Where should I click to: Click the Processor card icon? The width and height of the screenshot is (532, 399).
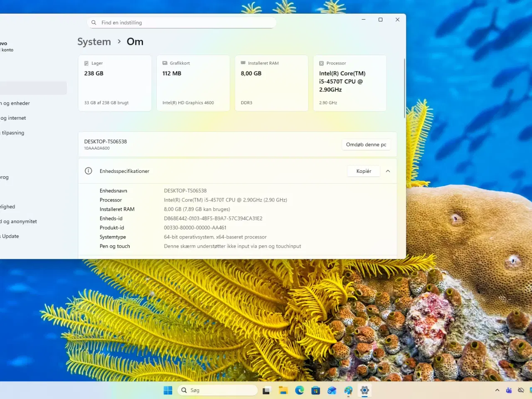click(x=321, y=63)
